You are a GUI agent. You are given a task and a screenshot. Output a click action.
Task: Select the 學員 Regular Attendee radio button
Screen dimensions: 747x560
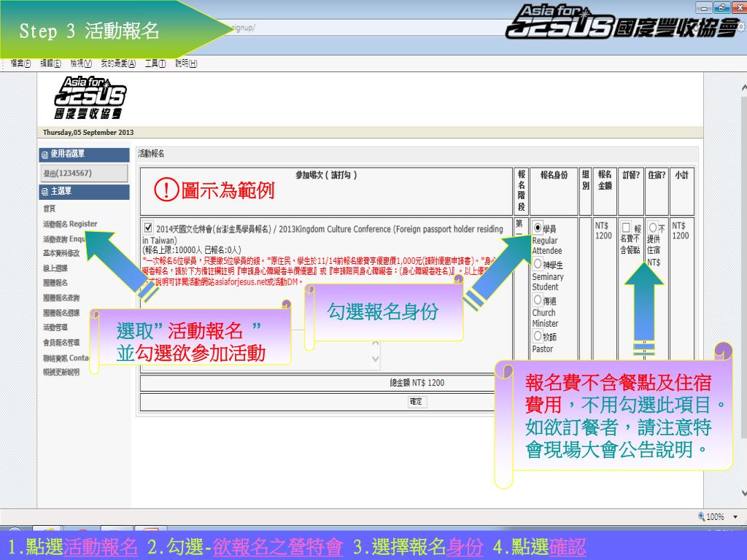(538, 227)
